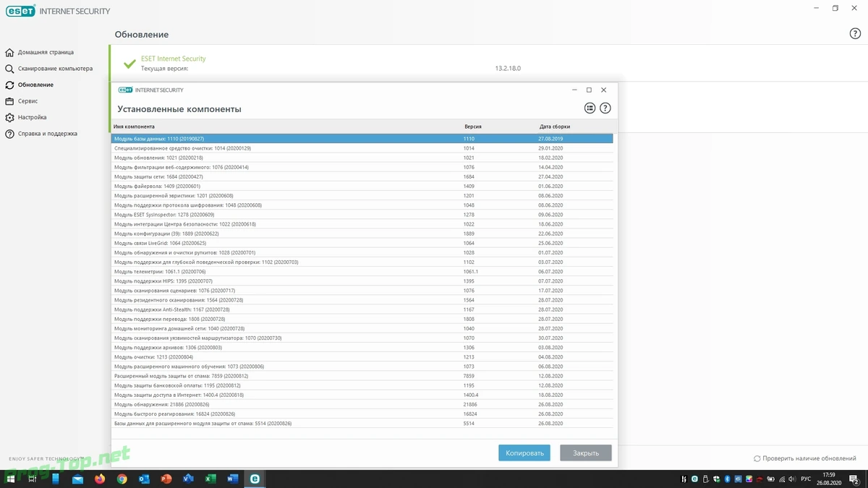
Task: Open the notification center icon
Action: [854, 479]
